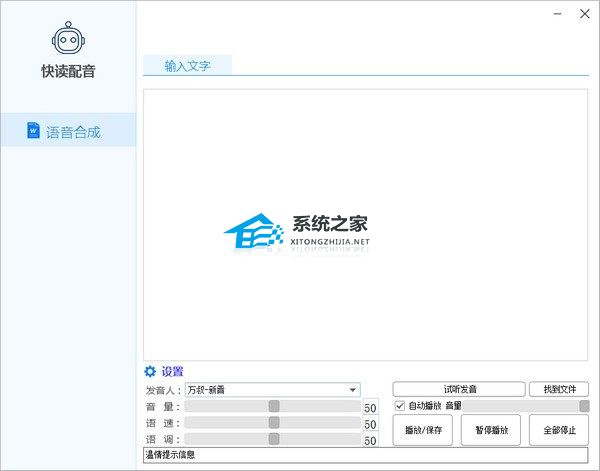Click the 语速 value box showing 50
The width and height of the screenshot is (600, 471).
(370, 424)
